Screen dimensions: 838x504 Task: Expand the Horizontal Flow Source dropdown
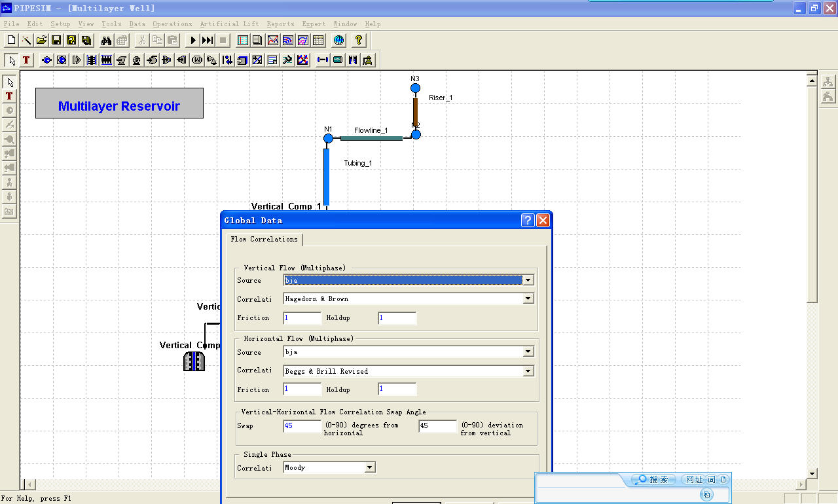[528, 352]
